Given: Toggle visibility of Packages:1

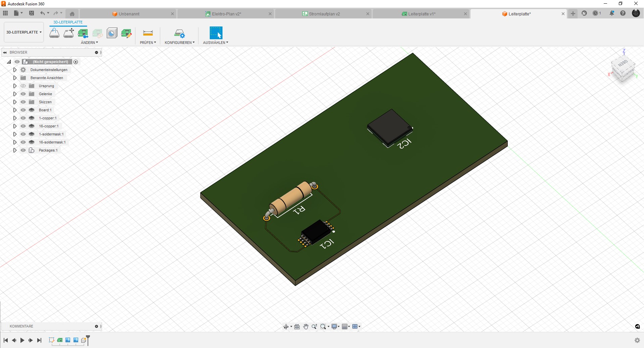Looking at the screenshot, I should 23,150.
